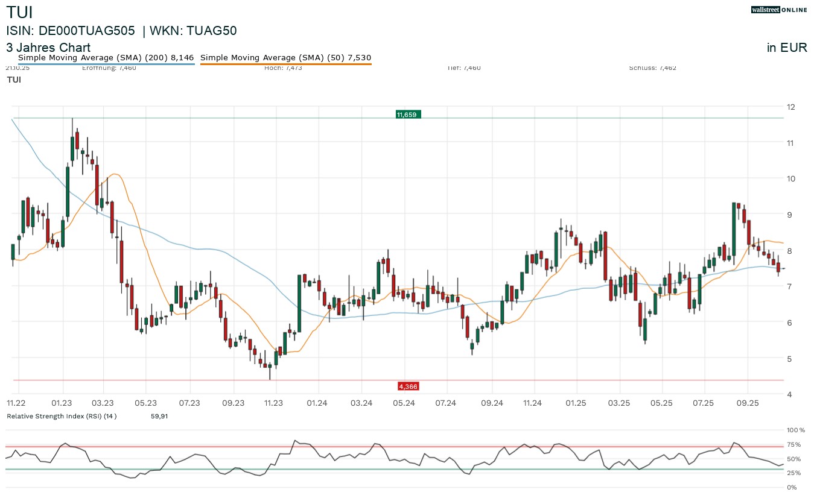Toggle the SMA (200) legend entry
This screenshot has width=814, height=504.
point(106,58)
